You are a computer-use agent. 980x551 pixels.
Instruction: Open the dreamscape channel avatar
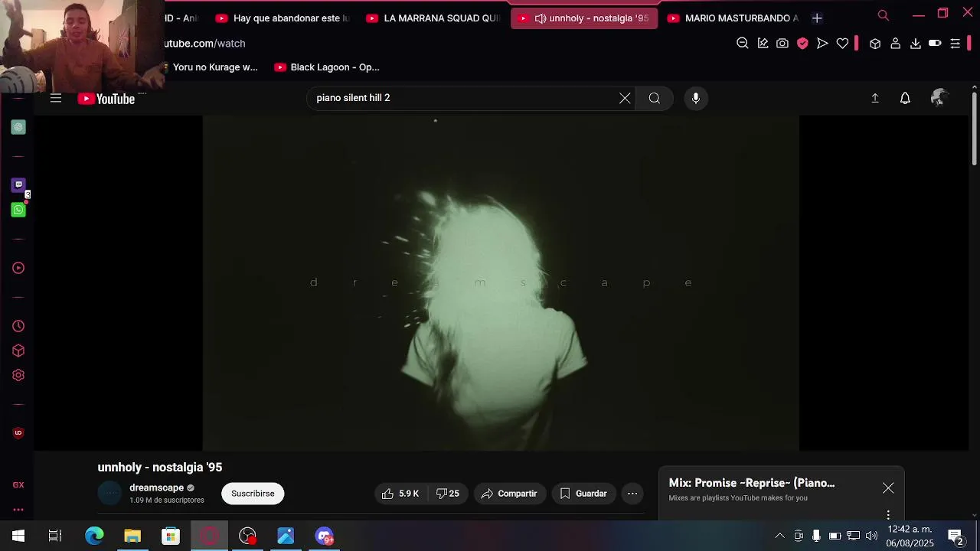click(x=110, y=494)
